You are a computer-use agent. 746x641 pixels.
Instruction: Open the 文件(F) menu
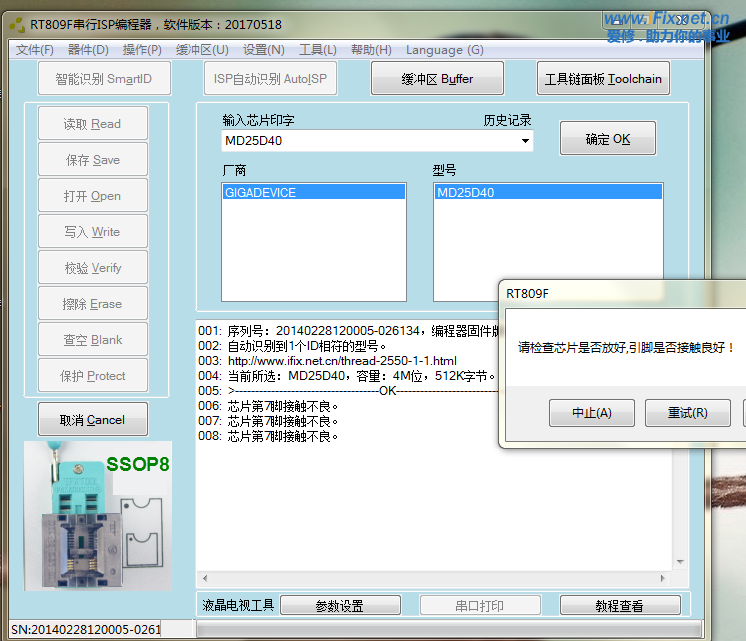tap(35, 50)
